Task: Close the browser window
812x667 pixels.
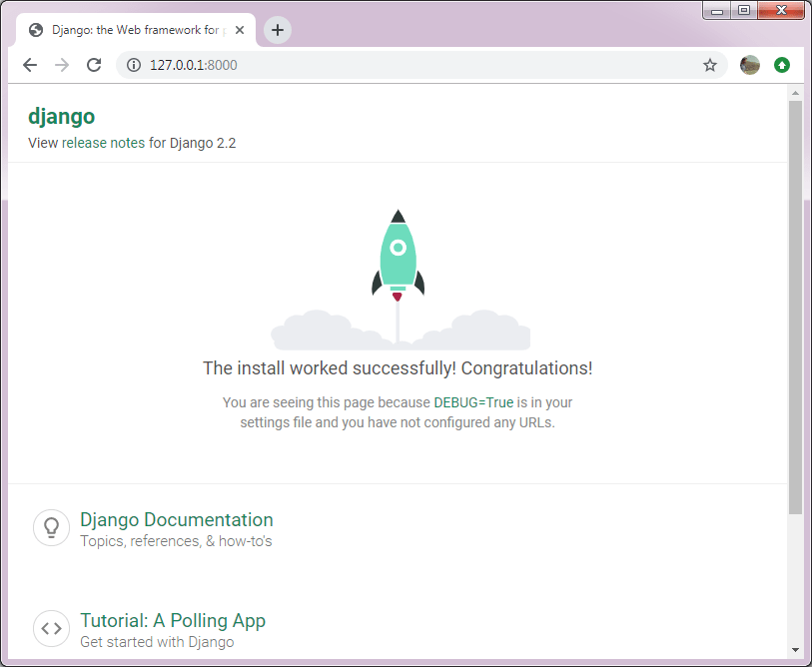Action: [781, 10]
